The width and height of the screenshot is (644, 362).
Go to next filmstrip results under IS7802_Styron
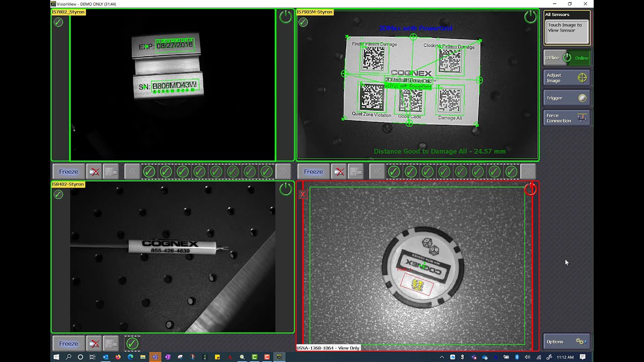[x=283, y=171]
